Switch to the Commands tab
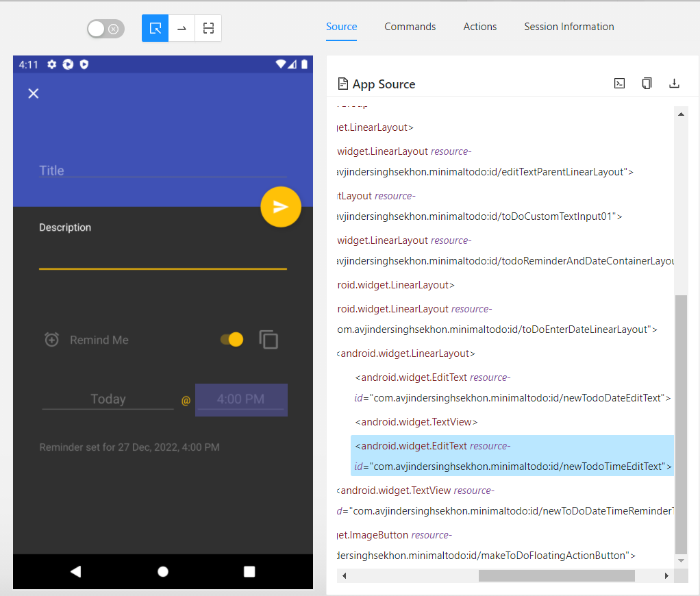The width and height of the screenshot is (700, 596). (410, 27)
